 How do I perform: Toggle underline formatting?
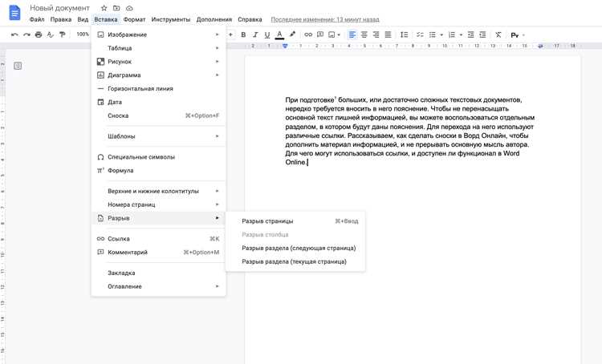267,34
